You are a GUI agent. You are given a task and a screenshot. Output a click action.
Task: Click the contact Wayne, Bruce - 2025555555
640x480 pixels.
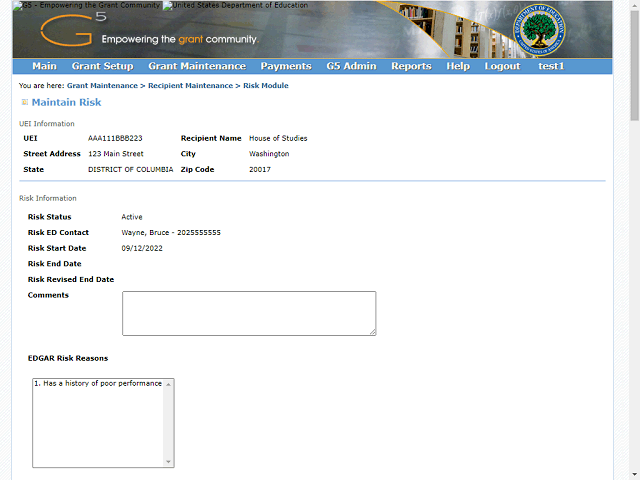(x=171, y=233)
